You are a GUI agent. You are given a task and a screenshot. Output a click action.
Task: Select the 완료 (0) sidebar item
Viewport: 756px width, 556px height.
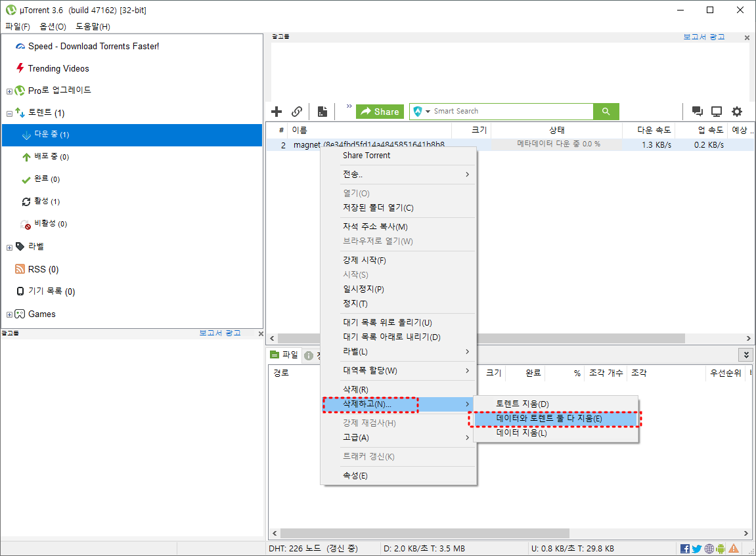[47, 179]
